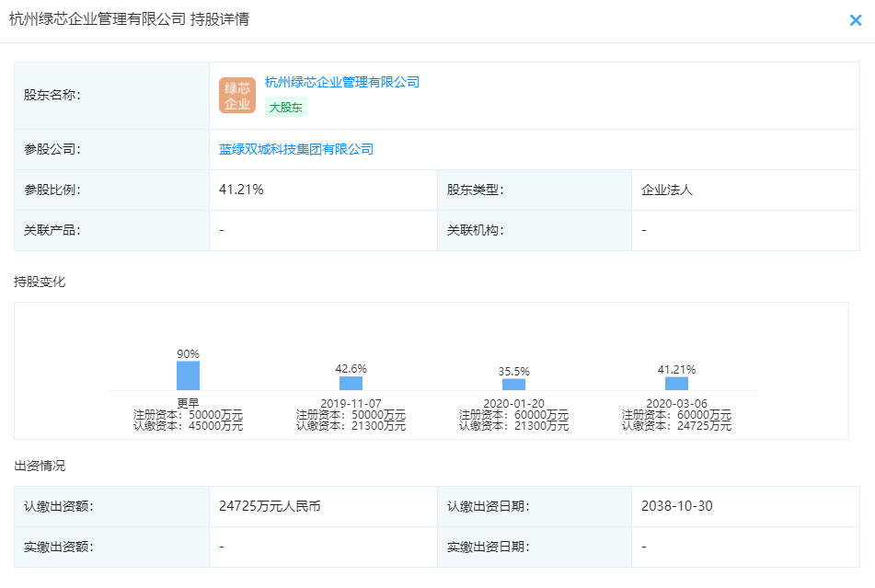Click the 股东类型 label
The image size is (875, 588).
click(x=476, y=190)
